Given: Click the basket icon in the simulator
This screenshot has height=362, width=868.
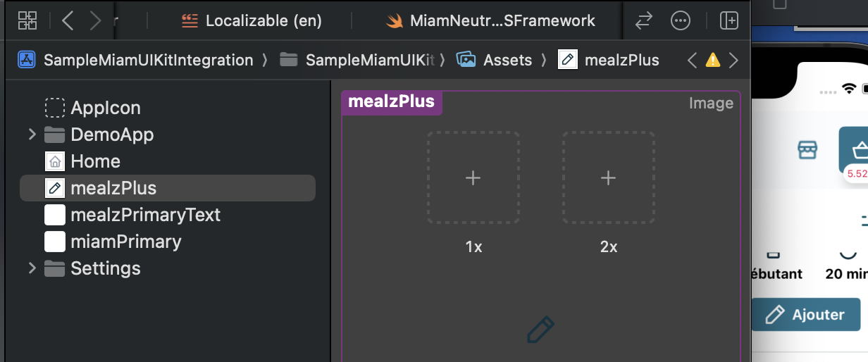Looking at the screenshot, I should pyautogui.click(x=857, y=150).
